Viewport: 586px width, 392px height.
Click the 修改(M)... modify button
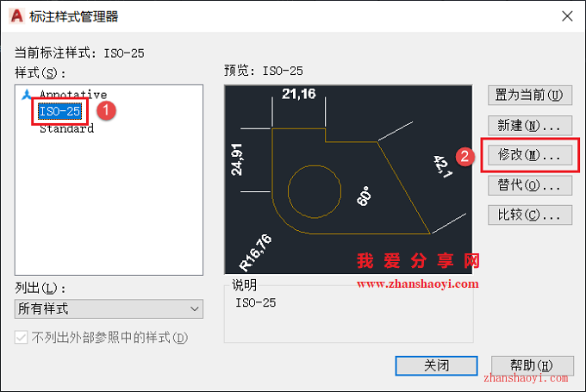pyautogui.click(x=530, y=155)
